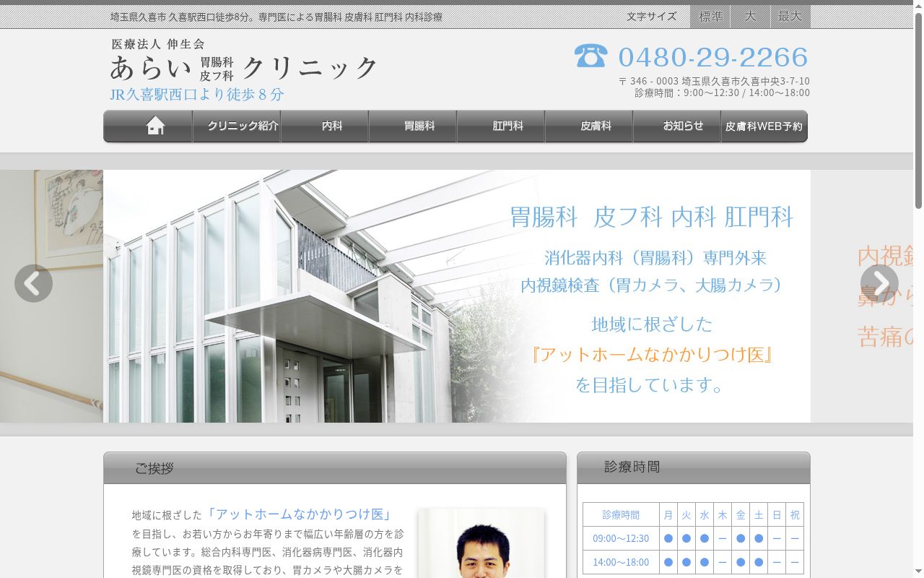Click the JR久喜駅西口より徒歩8分 tagline
The height and width of the screenshot is (578, 924).
(x=197, y=95)
